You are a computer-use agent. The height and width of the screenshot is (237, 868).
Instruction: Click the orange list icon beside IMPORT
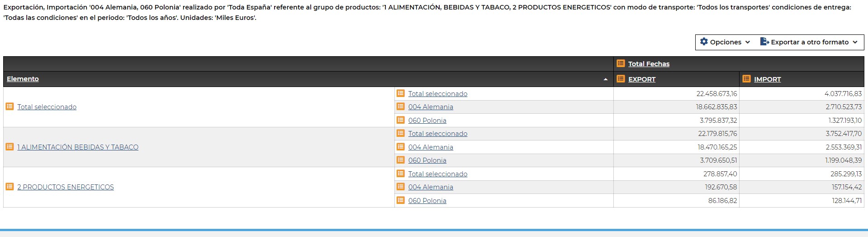point(746,79)
